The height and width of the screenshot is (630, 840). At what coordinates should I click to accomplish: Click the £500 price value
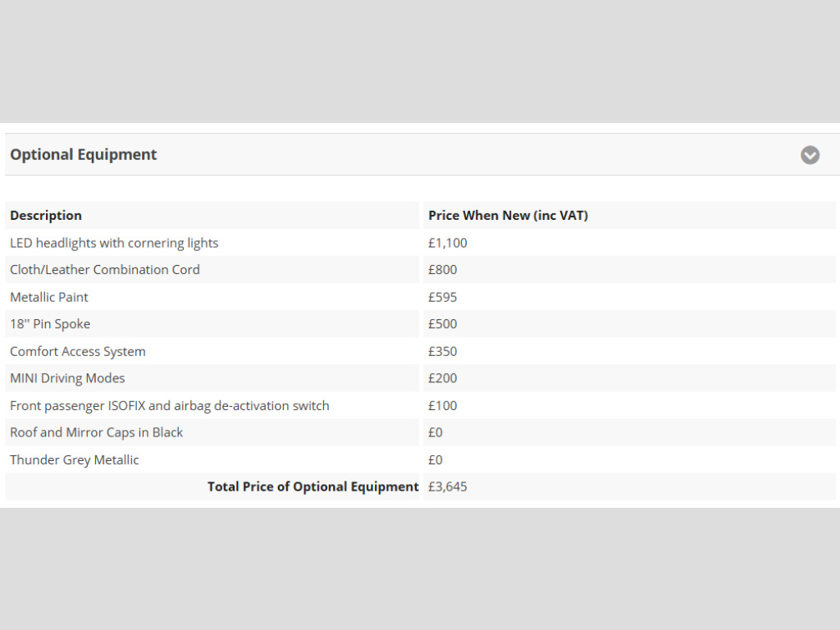coord(442,324)
